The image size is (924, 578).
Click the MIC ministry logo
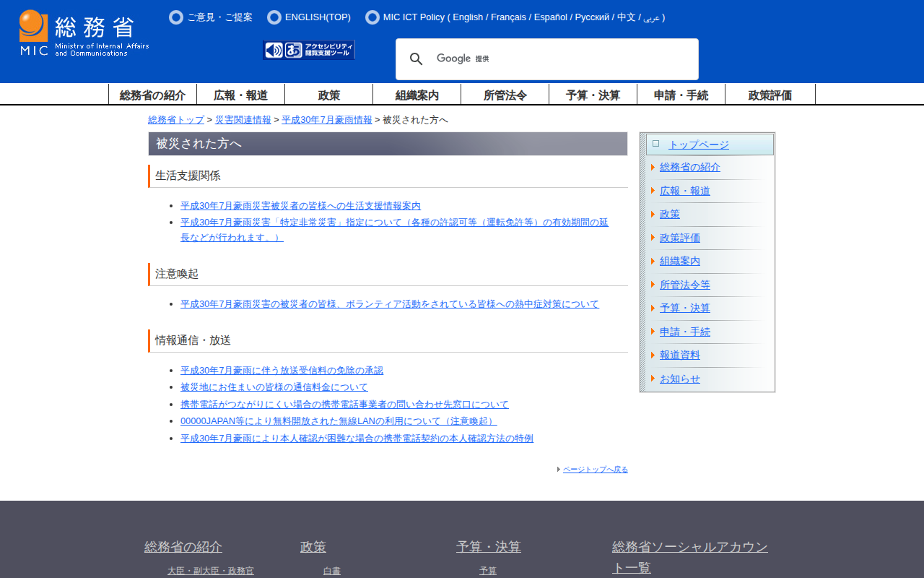coord(84,33)
